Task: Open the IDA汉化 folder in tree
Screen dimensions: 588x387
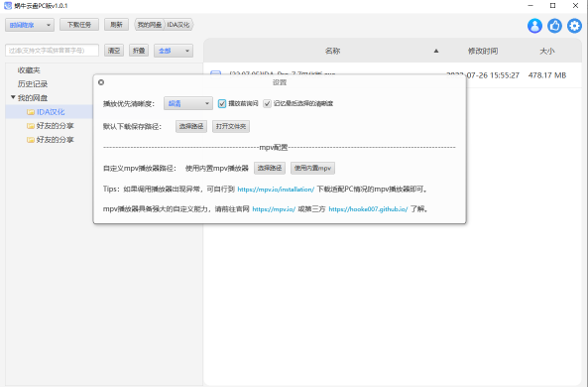Action: click(51, 112)
